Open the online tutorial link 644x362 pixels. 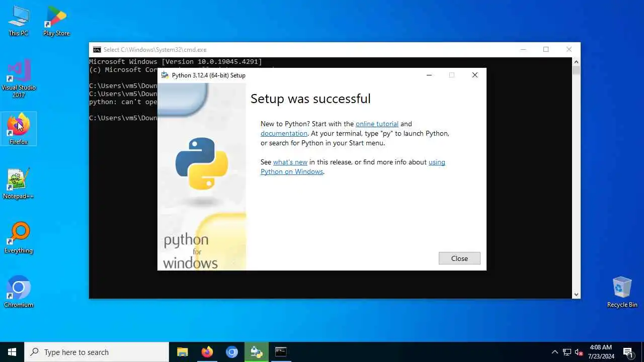377,124
